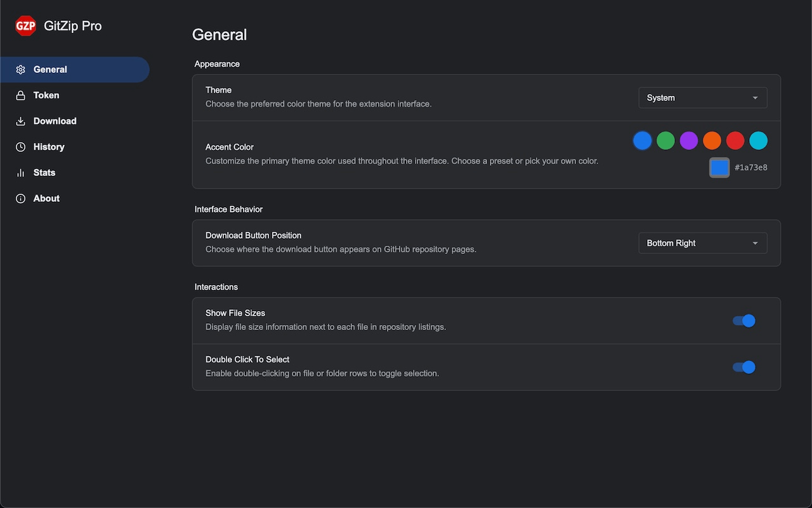Click the arrow on the Bottom Right dropdown
This screenshot has height=508, width=812.
pos(755,243)
